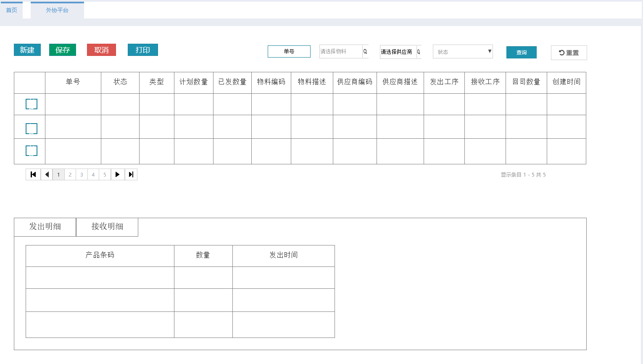Screen dimensions: 643x364
Task: Click the 发出时间 column header
Action: (284, 256)
